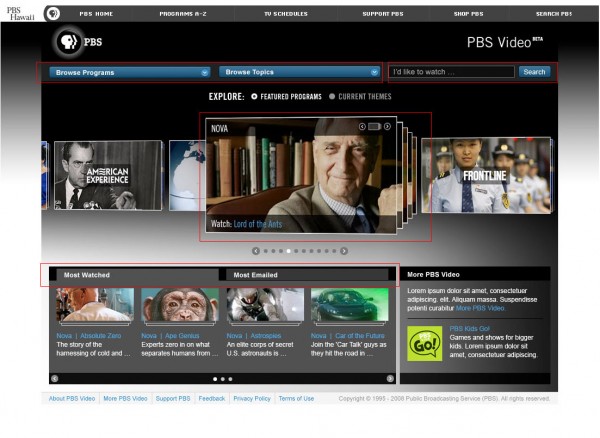Viewport: 600px width, 438px height.
Task: Click the large PBS logo in header
Action: click(x=79, y=41)
